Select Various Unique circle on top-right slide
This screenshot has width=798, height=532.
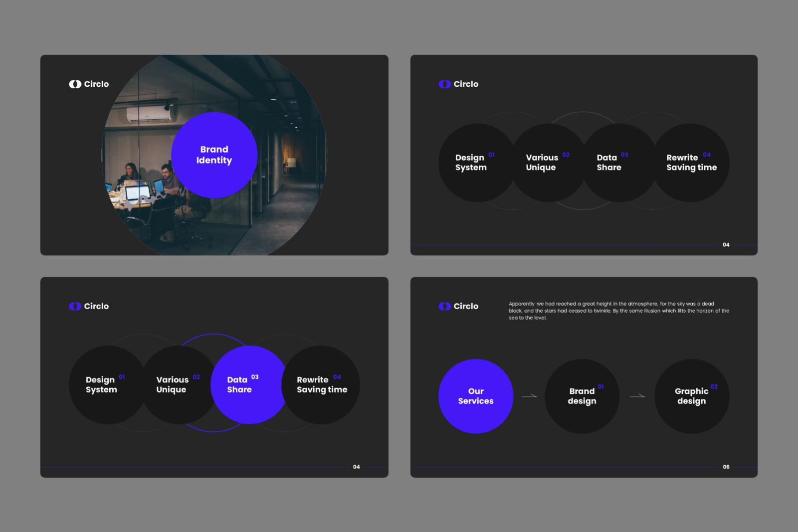[548, 163]
